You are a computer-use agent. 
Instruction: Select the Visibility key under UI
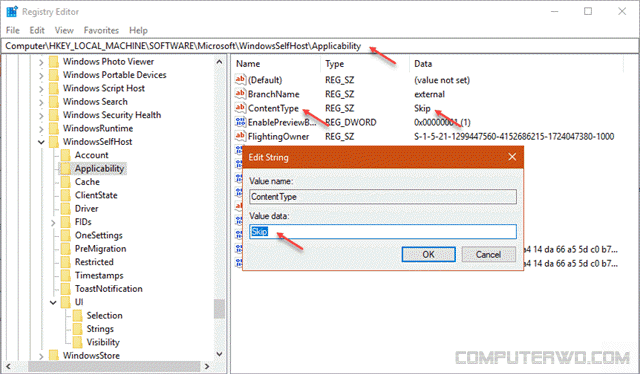pos(103,343)
